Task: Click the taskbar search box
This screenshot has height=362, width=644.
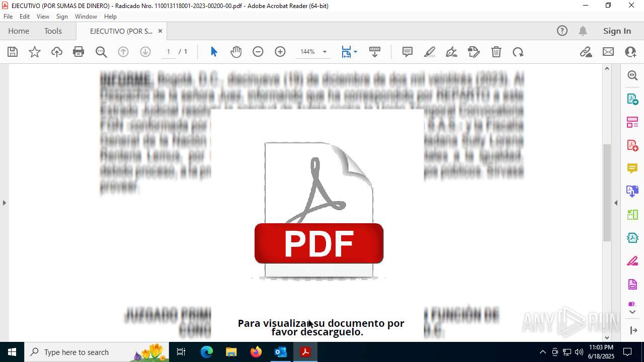Action: [97, 352]
